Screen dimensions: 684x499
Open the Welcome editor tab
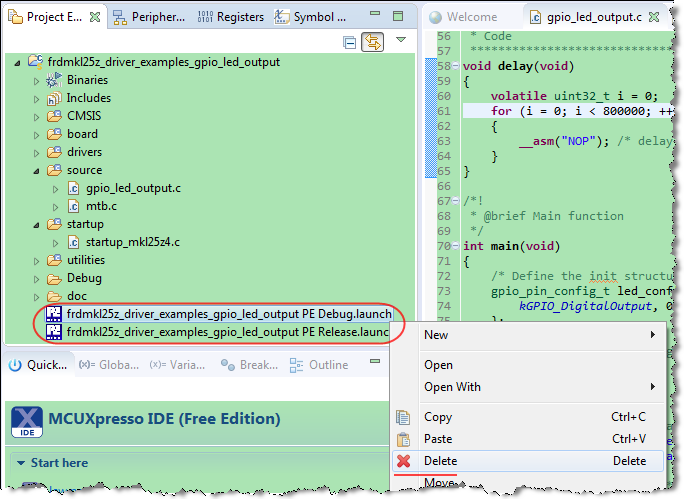463,17
